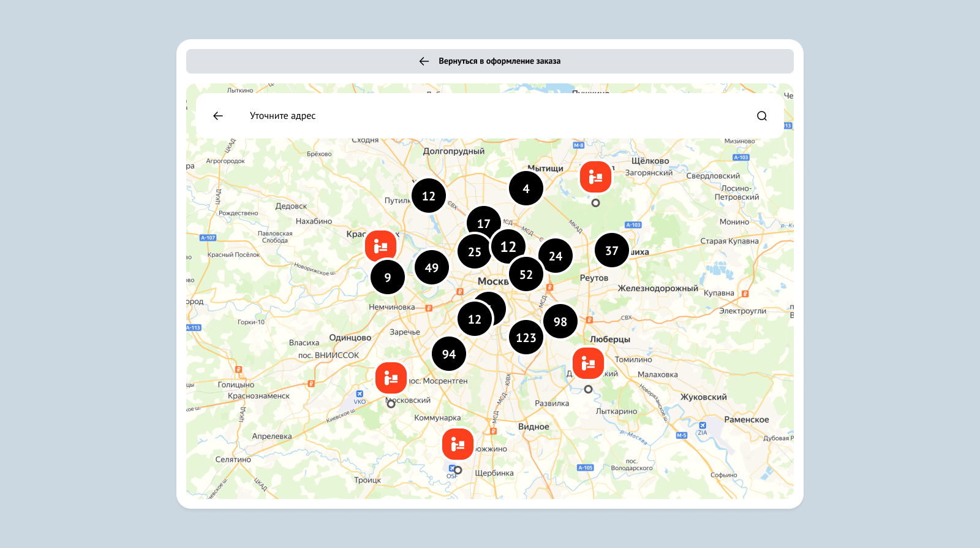Image resolution: width=980 pixels, height=548 pixels.
Task: Select pickup point marker near Щербинка
Action: click(x=458, y=444)
